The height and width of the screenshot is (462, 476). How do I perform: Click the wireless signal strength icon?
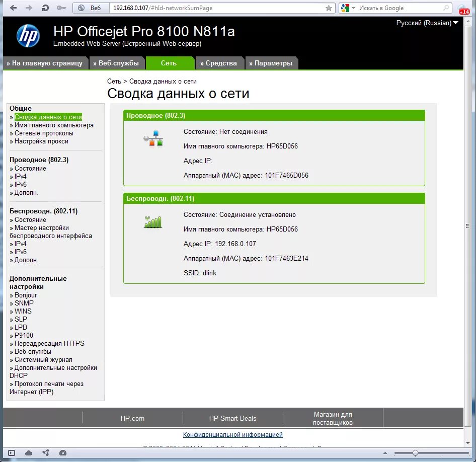coord(153,222)
